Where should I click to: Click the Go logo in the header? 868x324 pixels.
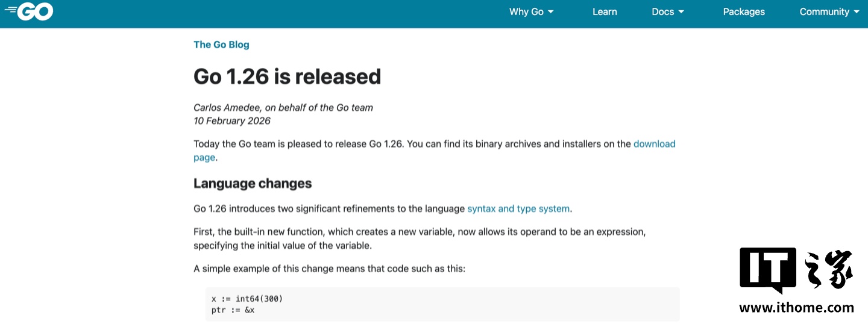click(30, 11)
